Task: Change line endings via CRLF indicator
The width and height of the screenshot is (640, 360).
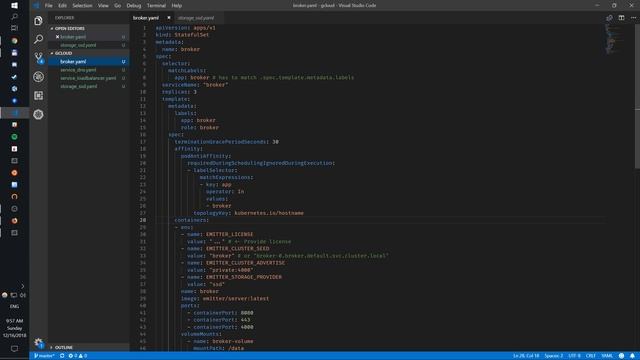Action: pyautogui.click(x=590, y=356)
